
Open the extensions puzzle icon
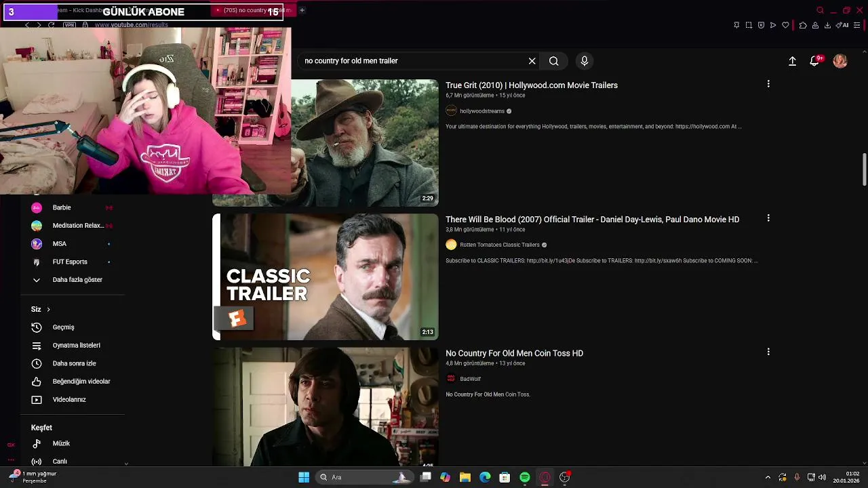point(803,25)
